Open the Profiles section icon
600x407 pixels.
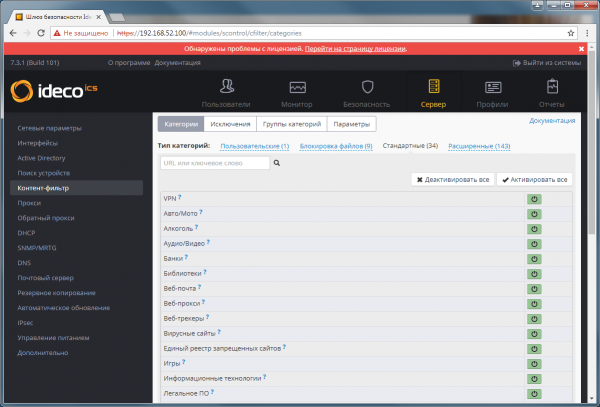[490, 87]
